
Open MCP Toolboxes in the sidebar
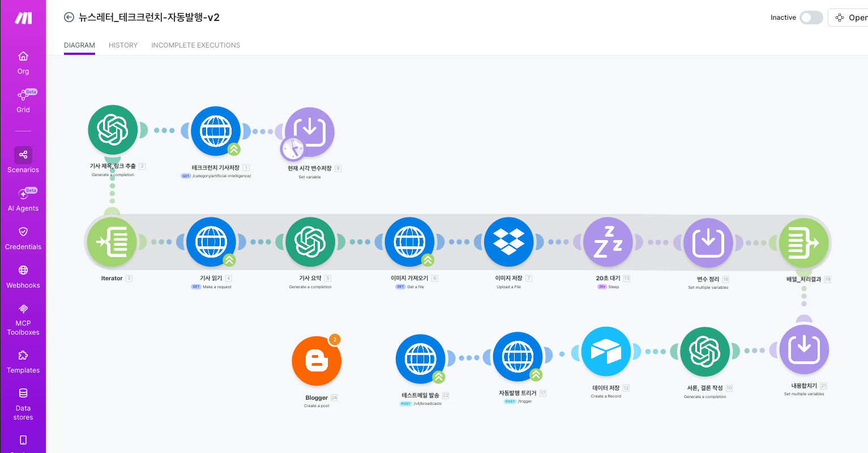pyautogui.click(x=23, y=319)
